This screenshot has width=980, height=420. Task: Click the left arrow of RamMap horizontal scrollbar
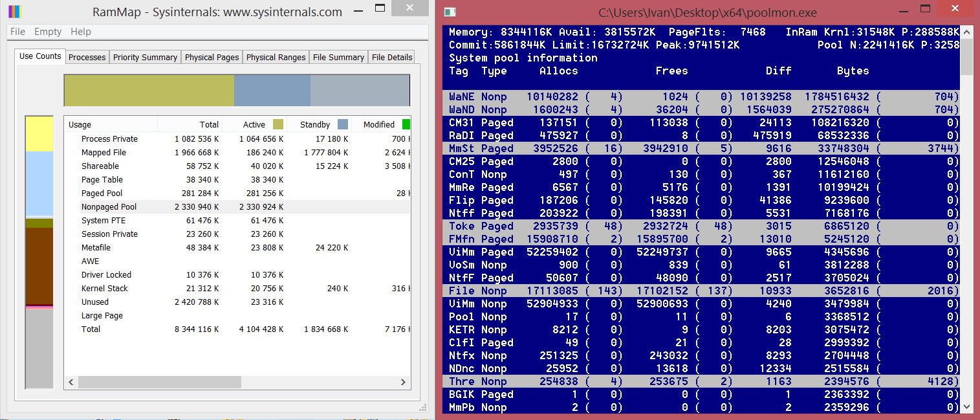click(x=71, y=382)
